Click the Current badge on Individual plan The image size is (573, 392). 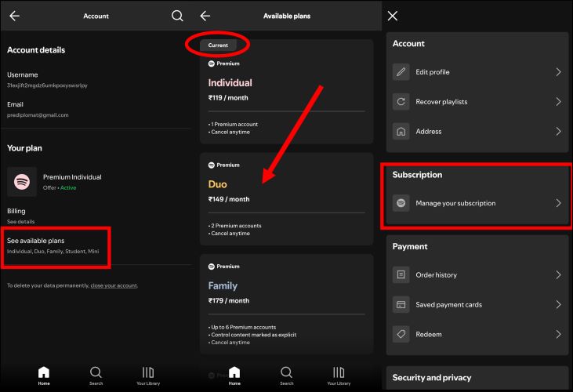[218, 45]
